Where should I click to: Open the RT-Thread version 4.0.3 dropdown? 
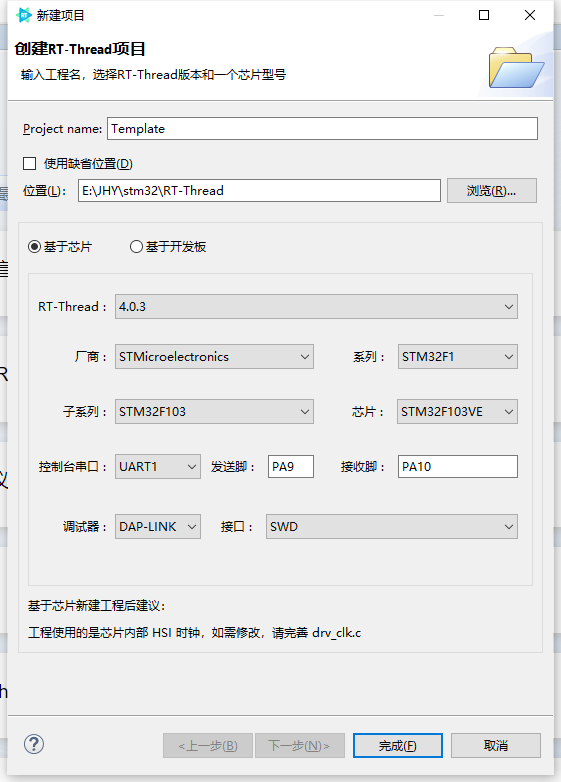pyautogui.click(x=316, y=306)
